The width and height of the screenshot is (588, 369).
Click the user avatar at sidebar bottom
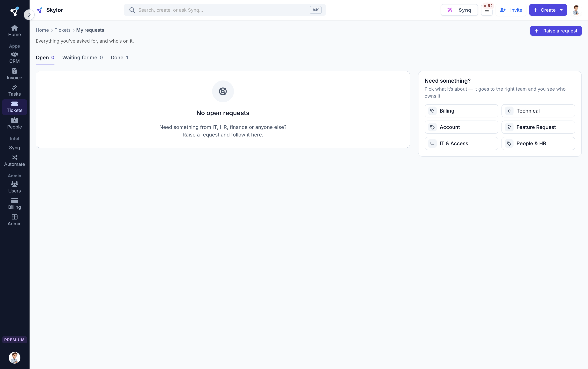14,358
